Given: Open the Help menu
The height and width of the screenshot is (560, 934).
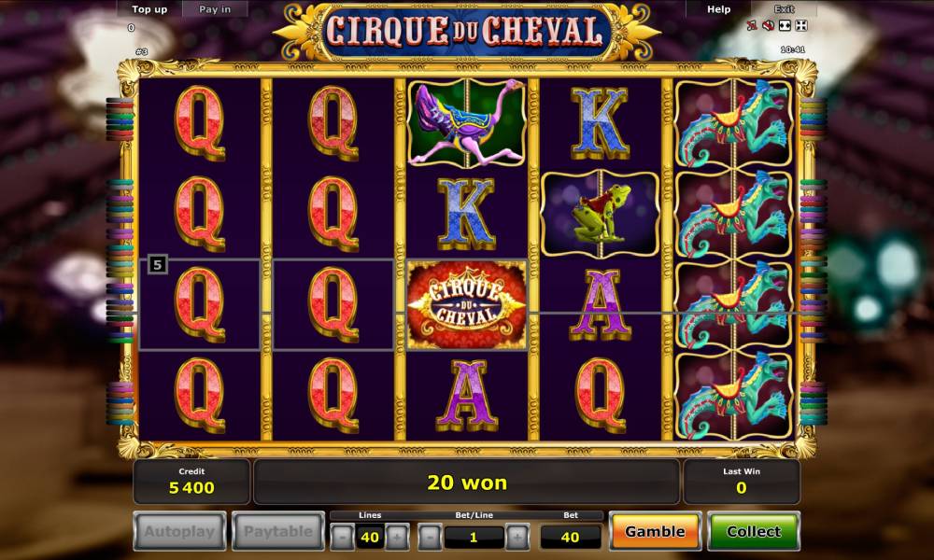Looking at the screenshot, I should [718, 9].
